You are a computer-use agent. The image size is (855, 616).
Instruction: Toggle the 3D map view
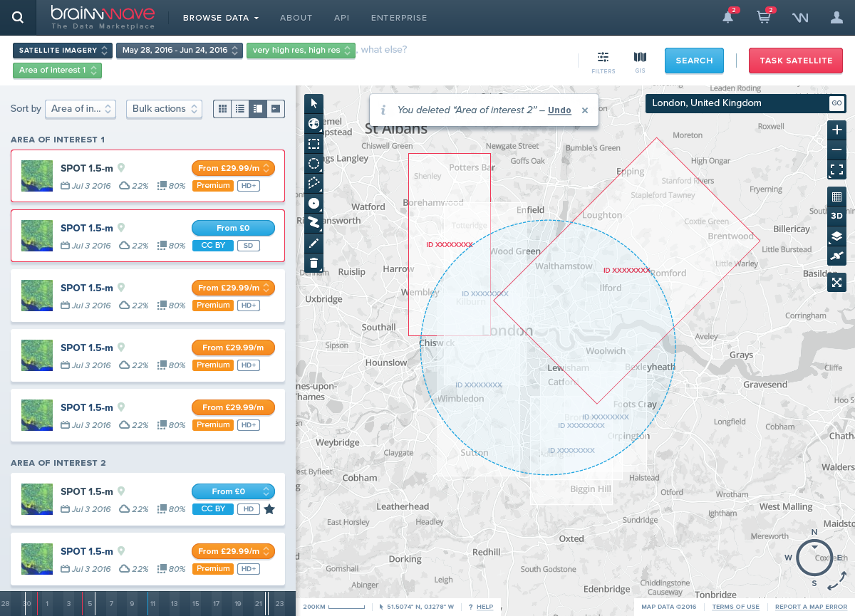click(836, 216)
